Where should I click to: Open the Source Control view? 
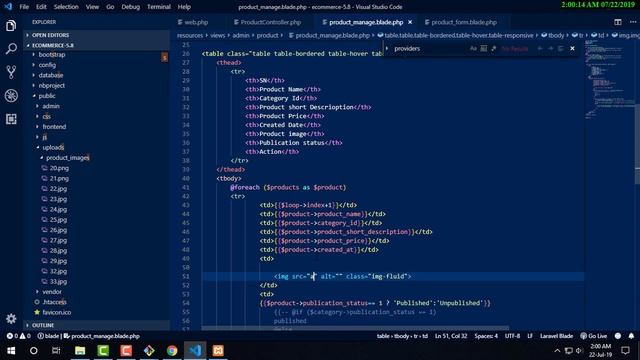coord(11,72)
